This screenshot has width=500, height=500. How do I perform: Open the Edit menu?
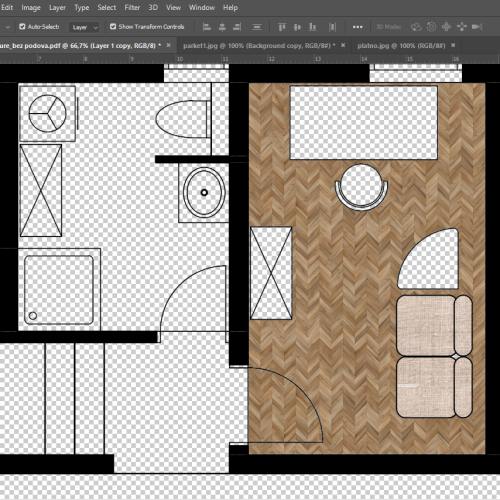point(7,7)
